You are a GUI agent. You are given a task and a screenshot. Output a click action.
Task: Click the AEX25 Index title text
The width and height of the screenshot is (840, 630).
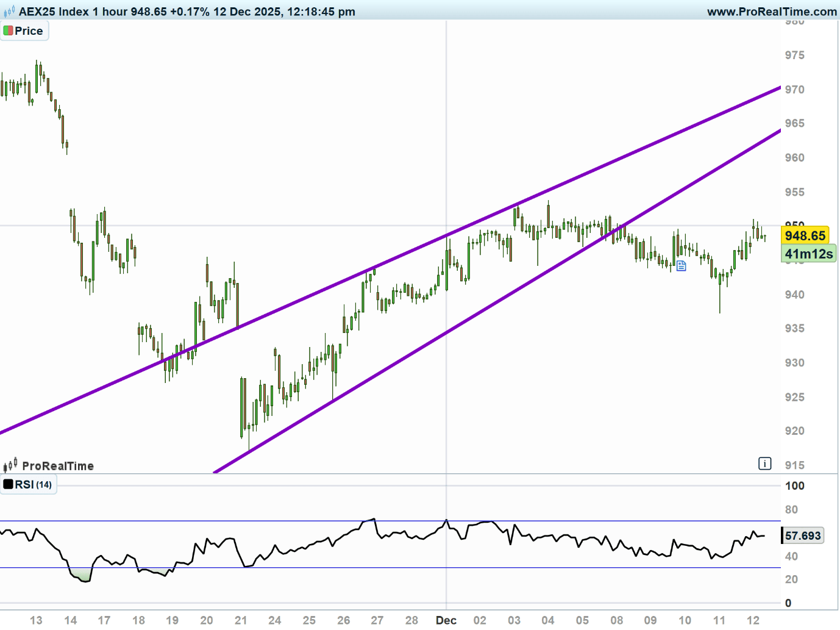(x=55, y=12)
